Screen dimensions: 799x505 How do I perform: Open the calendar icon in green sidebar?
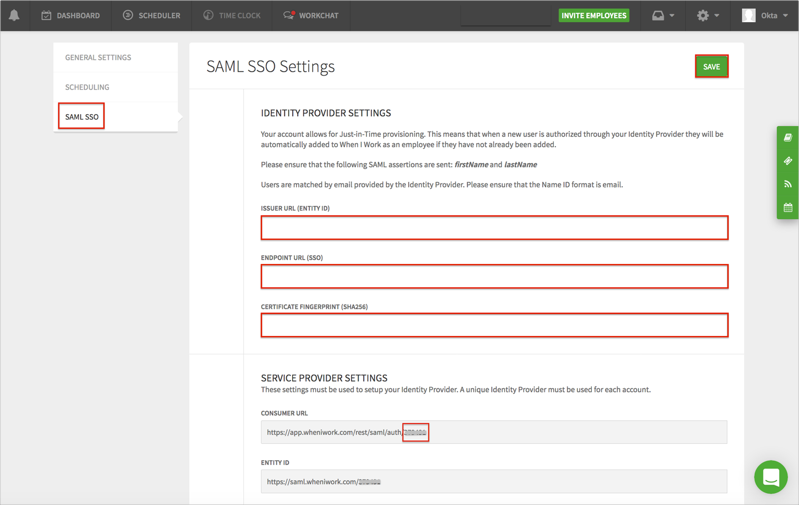(x=788, y=207)
